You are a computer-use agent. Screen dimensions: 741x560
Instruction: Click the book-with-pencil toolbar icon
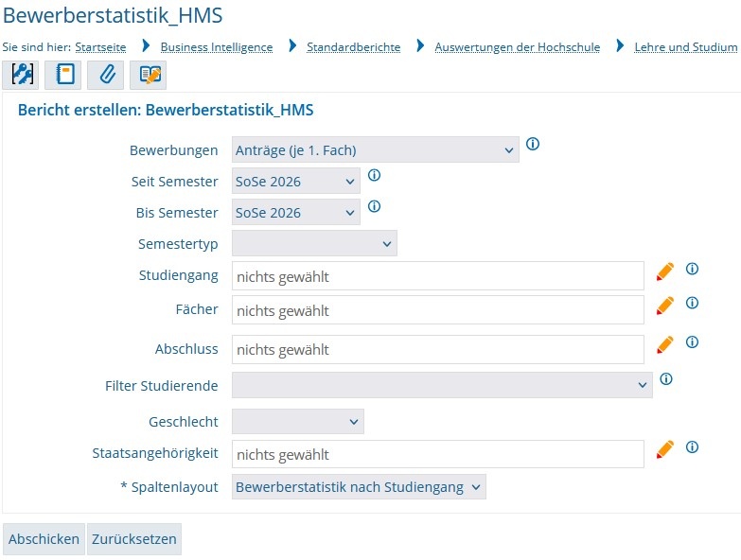click(148, 74)
